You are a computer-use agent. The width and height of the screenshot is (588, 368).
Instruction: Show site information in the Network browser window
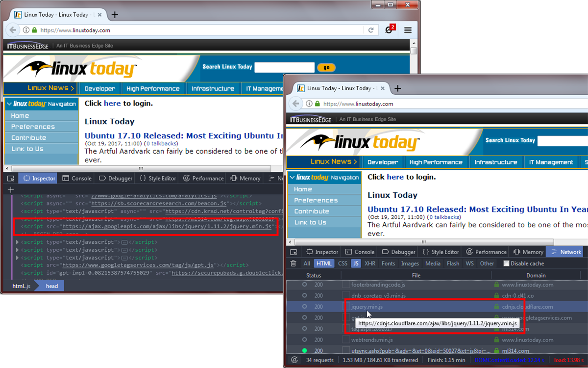309,104
